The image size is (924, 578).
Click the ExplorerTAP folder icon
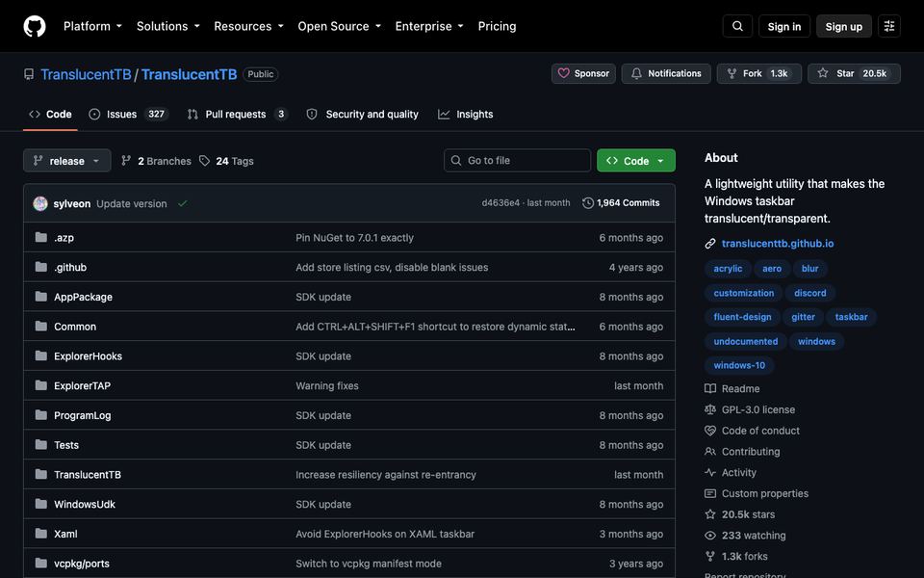pos(40,385)
